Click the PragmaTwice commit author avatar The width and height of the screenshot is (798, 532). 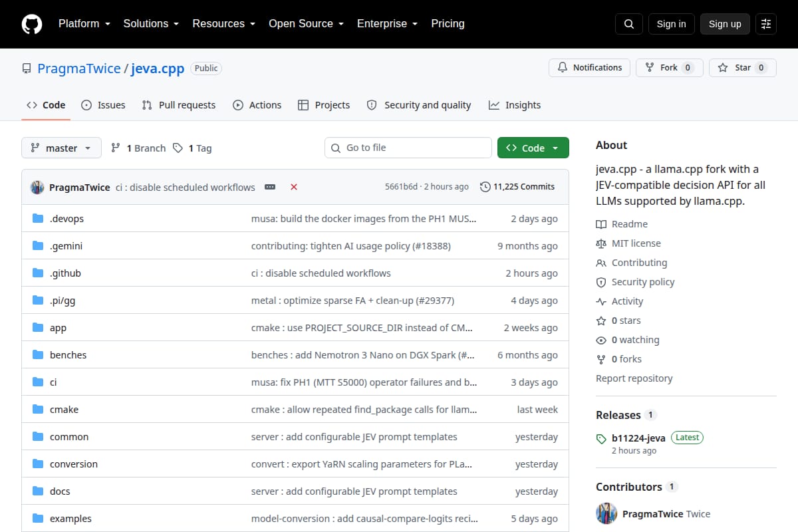click(37, 188)
